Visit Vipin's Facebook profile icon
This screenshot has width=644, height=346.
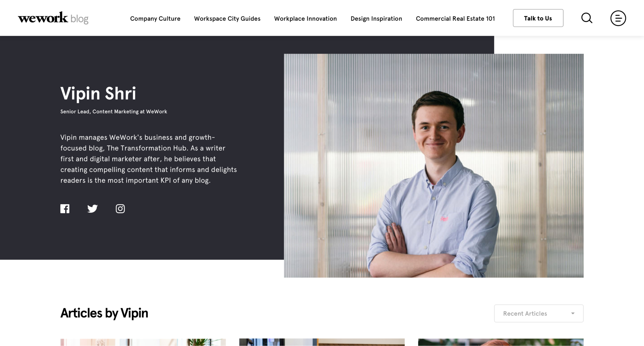65,209
